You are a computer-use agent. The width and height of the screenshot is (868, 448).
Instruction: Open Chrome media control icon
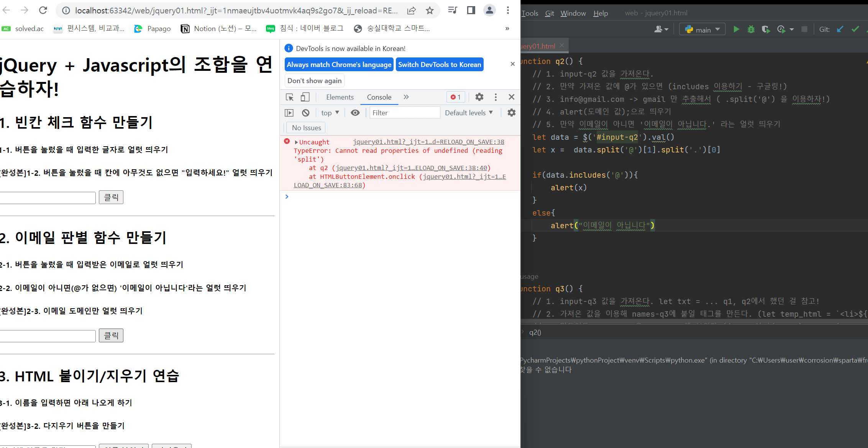point(453,10)
